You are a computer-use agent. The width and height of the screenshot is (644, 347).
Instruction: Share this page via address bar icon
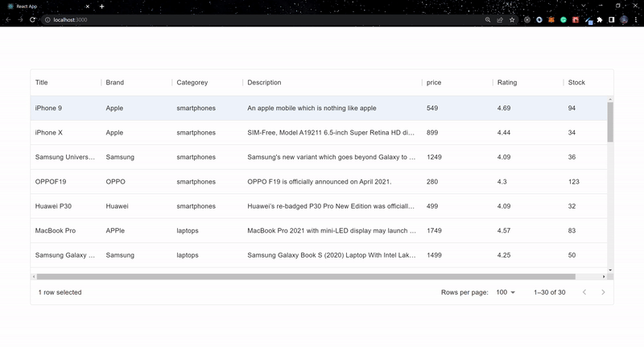click(500, 19)
